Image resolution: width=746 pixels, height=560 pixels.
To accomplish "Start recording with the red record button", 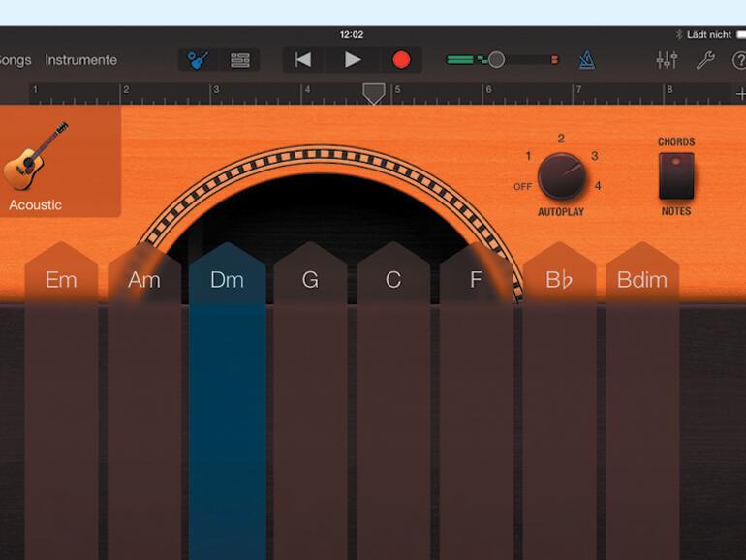I will 401,60.
